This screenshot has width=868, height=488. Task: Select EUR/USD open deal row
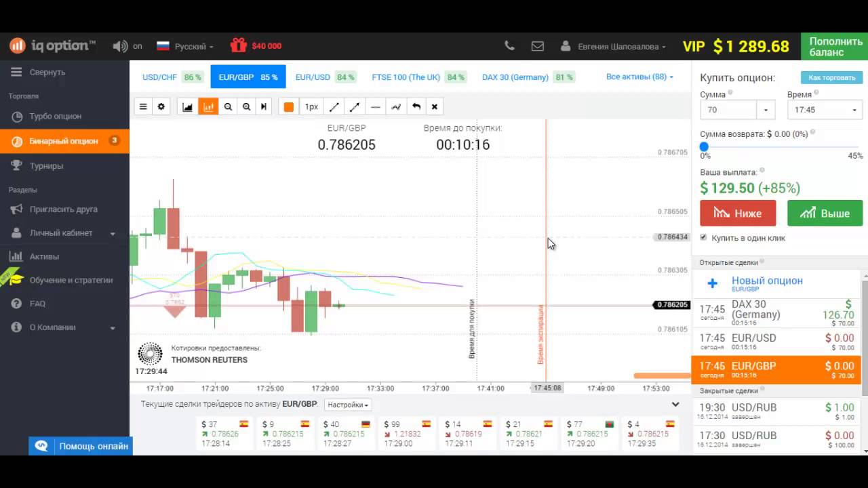click(x=776, y=342)
